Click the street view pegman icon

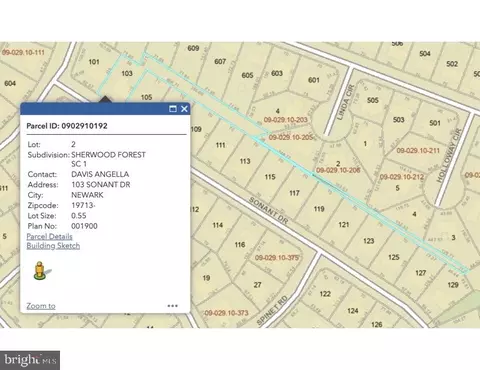point(41,270)
